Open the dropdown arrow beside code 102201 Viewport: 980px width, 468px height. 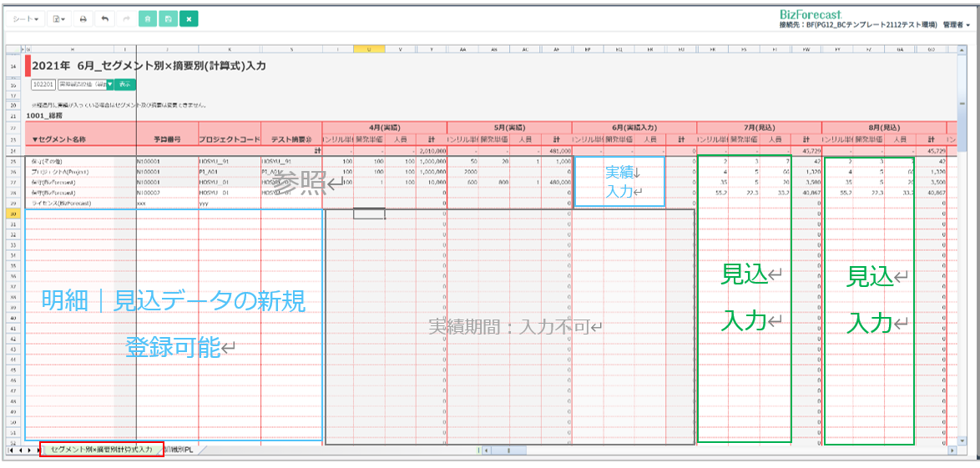point(109,84)
